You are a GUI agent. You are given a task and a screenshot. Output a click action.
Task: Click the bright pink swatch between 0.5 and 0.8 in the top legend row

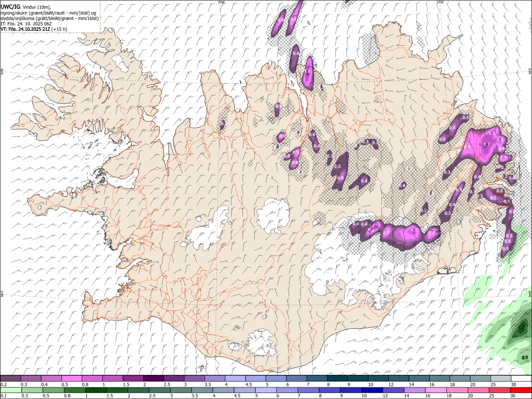pyautogui.click(x=71, y=379)
